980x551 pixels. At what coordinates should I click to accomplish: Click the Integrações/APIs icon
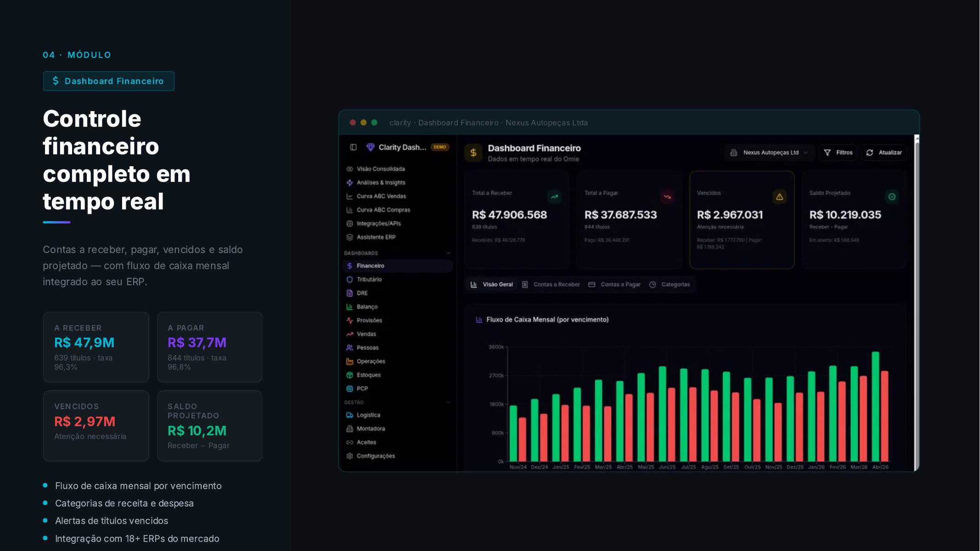pos(349,224)
